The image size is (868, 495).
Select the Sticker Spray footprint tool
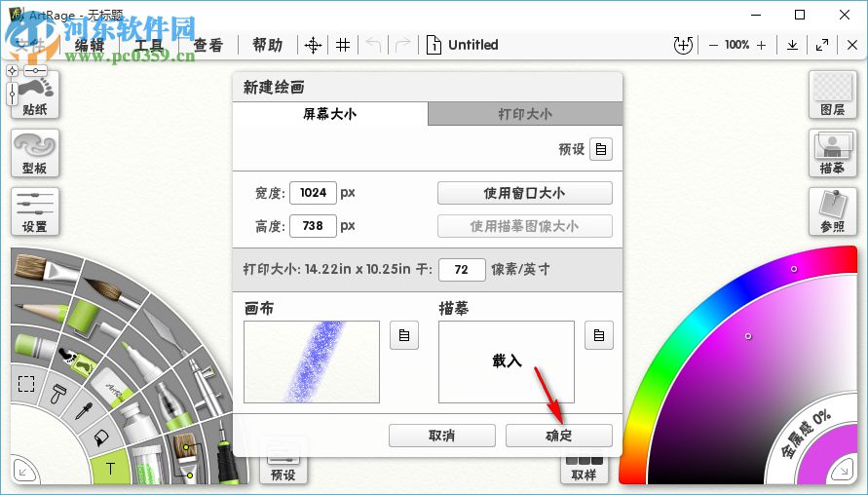(78, 361)
